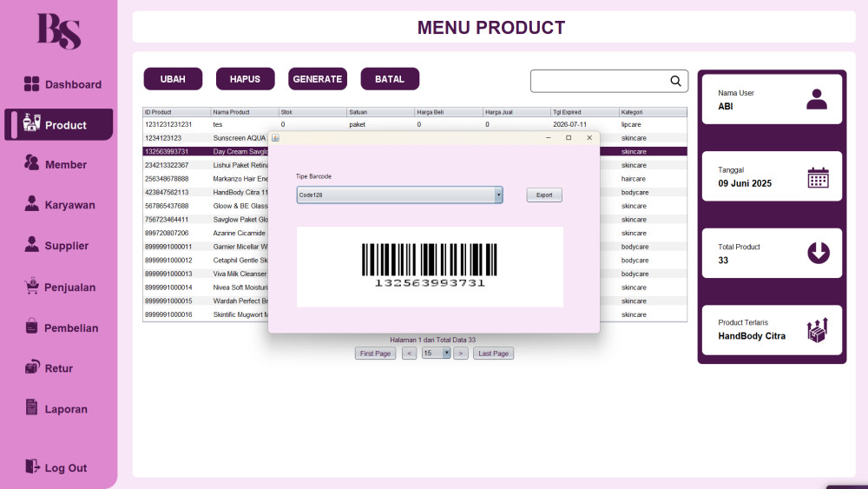Maximize the barcode dialog window
Screen dimensions: 868x489
[569, 138]
